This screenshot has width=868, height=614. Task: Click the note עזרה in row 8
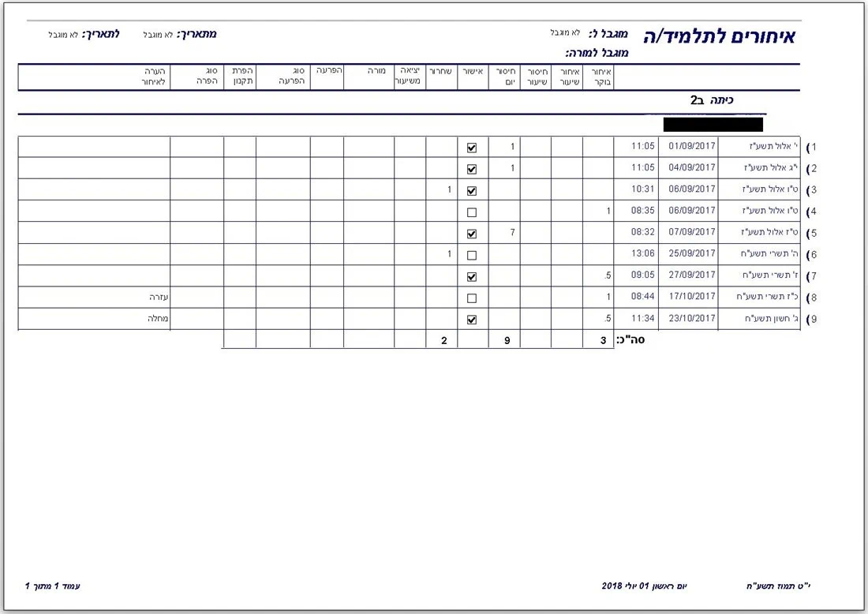159,298
